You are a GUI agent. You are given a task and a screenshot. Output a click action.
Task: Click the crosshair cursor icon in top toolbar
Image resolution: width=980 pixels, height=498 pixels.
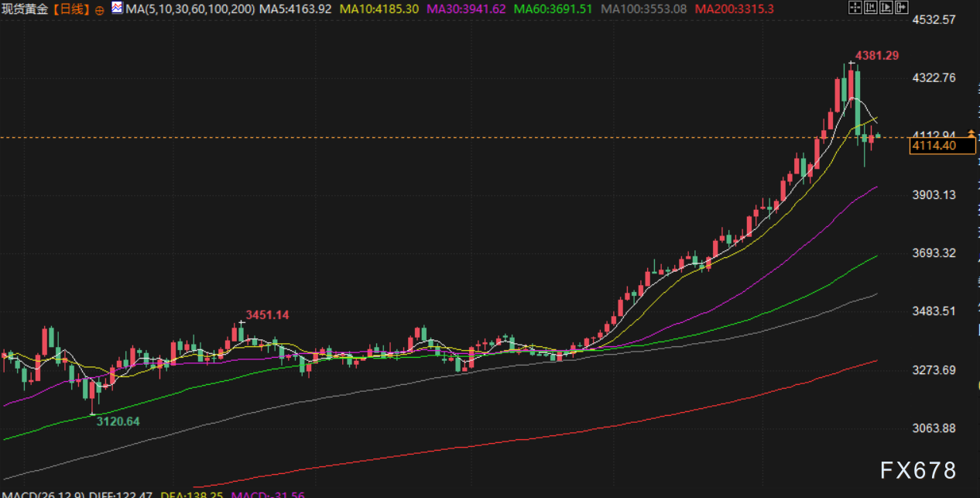855,8
